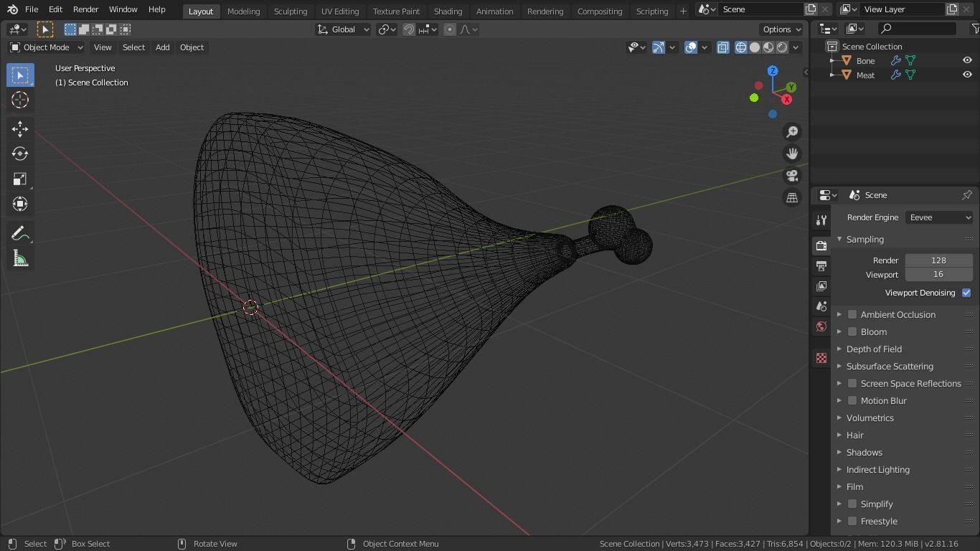Screen dimensions: 980x551
Task: Open the Scene properties tab
Action: (821, 306)
